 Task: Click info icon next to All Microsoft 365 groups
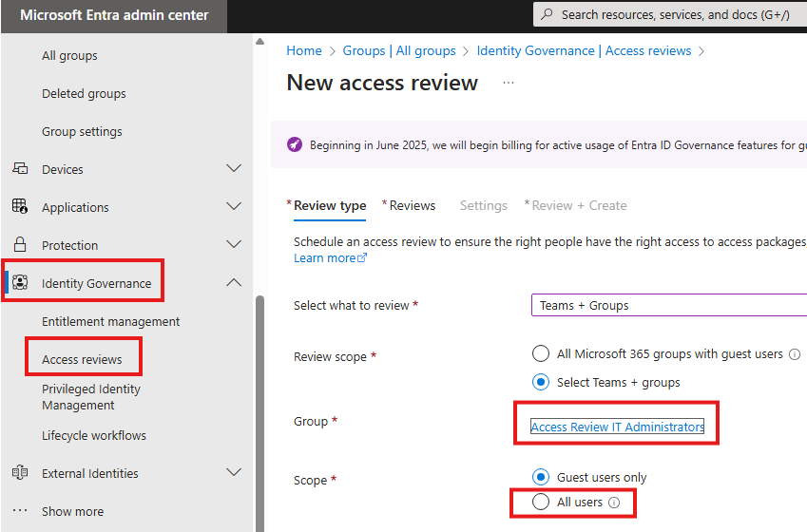(795, 354)
